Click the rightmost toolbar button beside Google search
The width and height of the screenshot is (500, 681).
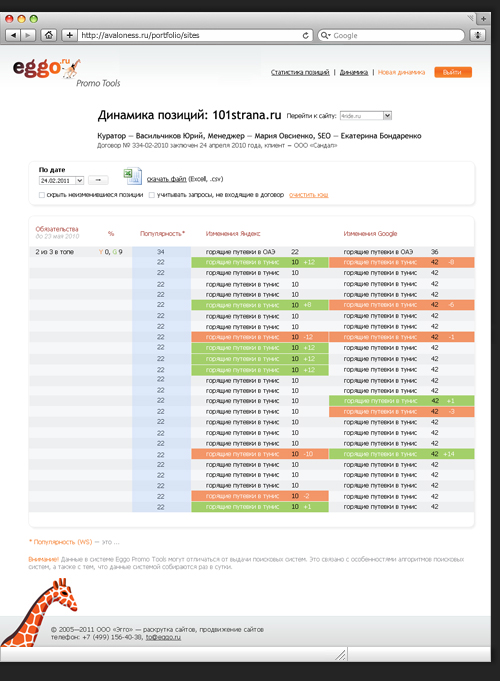(x=478, y=35)
